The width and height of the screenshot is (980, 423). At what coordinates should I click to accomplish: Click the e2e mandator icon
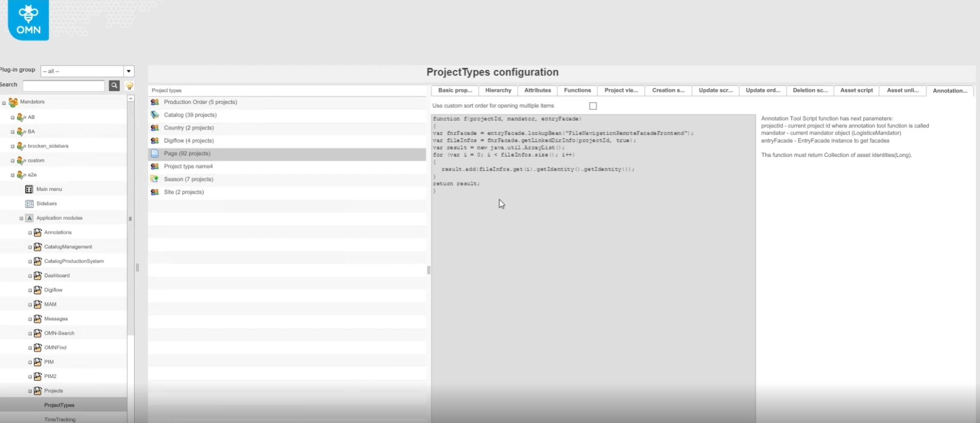pos(21,175)
